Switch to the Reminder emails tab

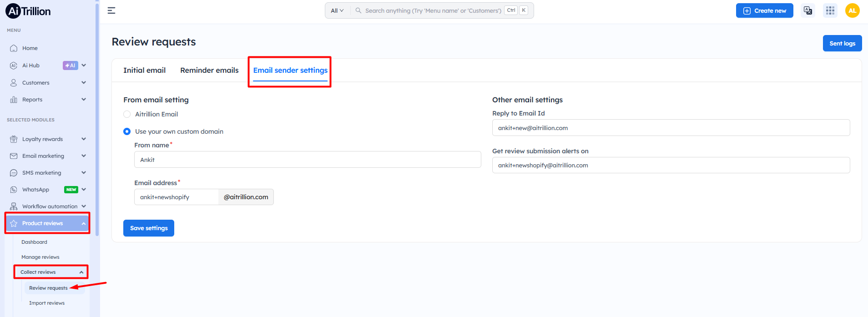(209, 70)
